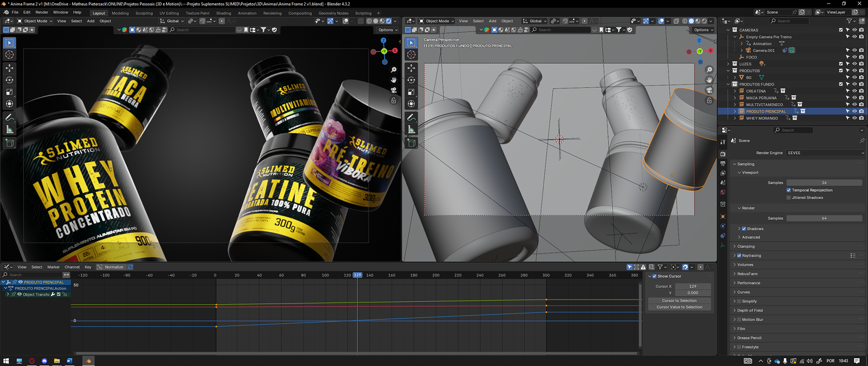Image resolution: width=868 pixels, height=366 pixels.
Task: Toggle the Show Cursor checkbox
Action: [655, 276]
